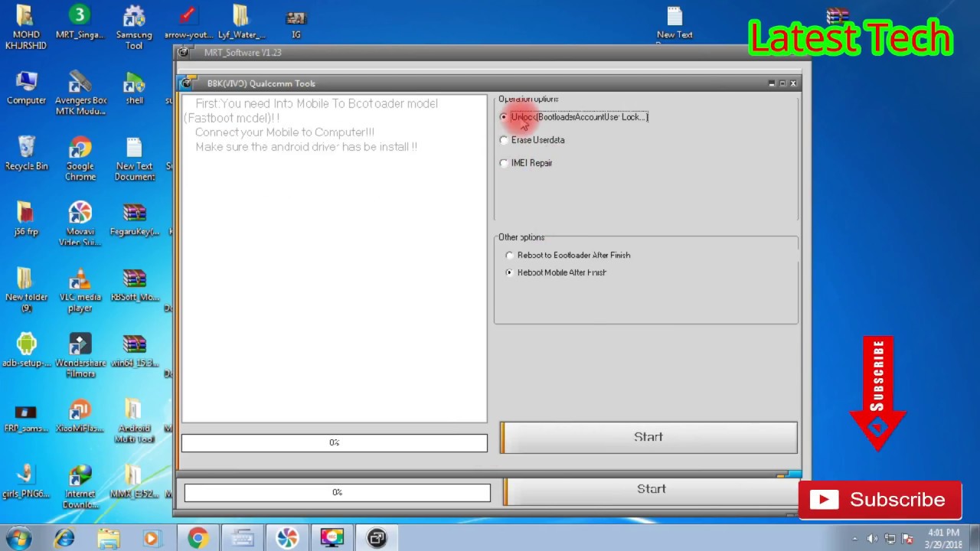Open Google Chrome desktop shortcut

coord(80,159)
